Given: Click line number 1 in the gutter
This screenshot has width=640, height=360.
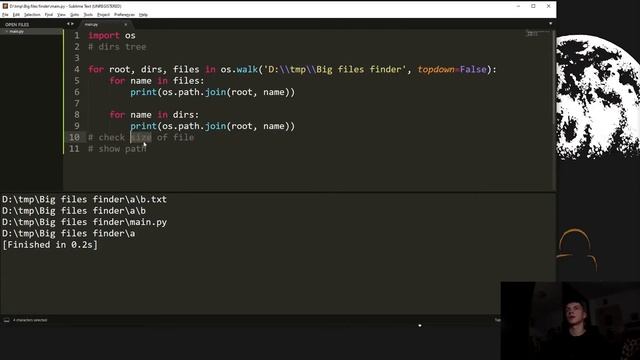Looking at the screenshot, I should click(x=77, y=36).
